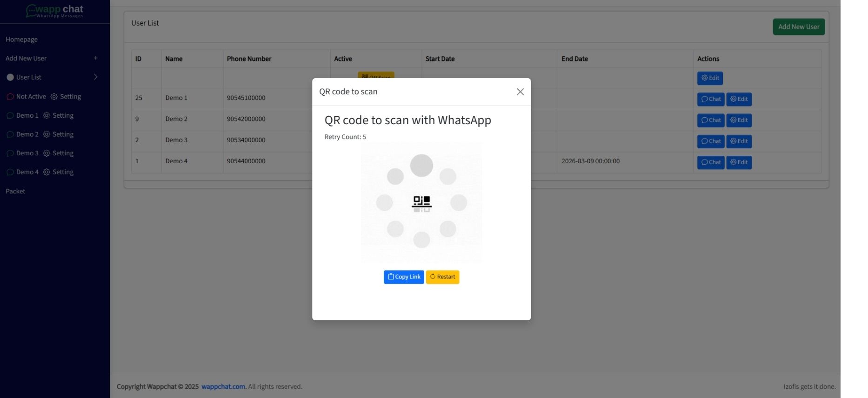
Task: Select Demo 3 chat in sidebar
Action: pos(23,153)
